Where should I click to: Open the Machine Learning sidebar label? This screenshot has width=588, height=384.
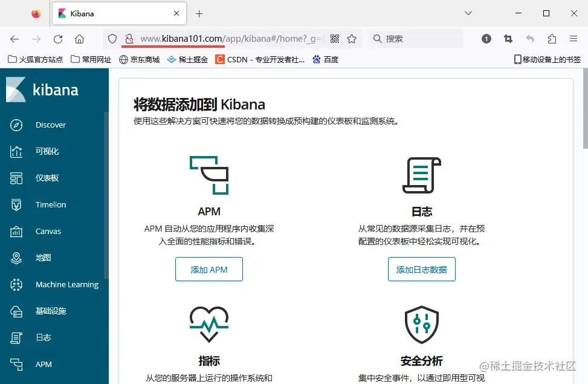[67, 285]
